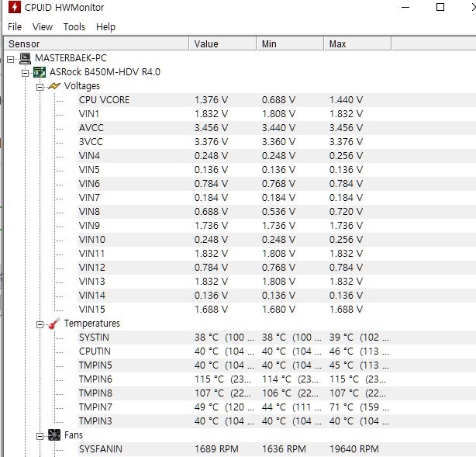Open the Help menu

(105, 26)
